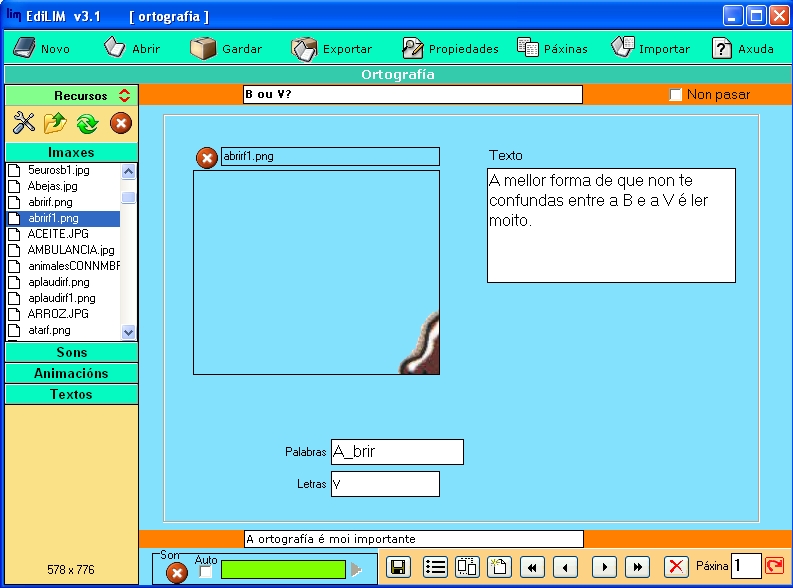Click the save floppy disk icon
This screenshot has height=588, width=793.
tap(397, 567)
